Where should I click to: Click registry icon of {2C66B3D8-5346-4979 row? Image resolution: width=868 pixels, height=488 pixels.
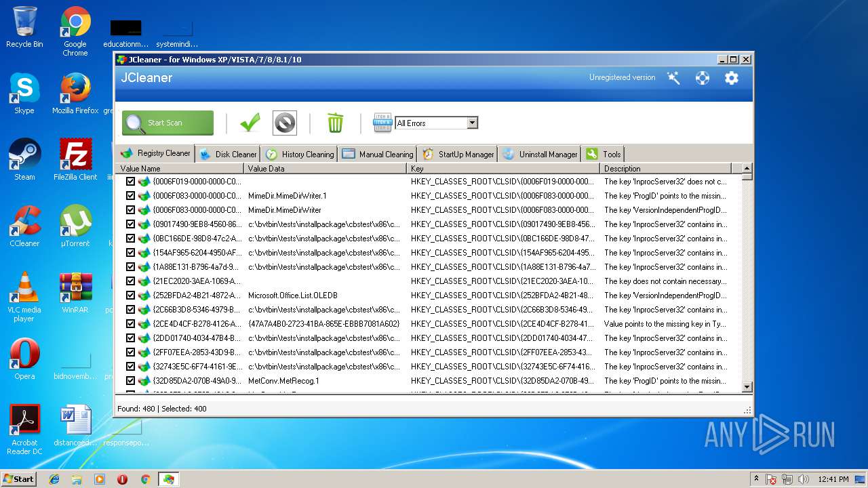tap(144, 309)
